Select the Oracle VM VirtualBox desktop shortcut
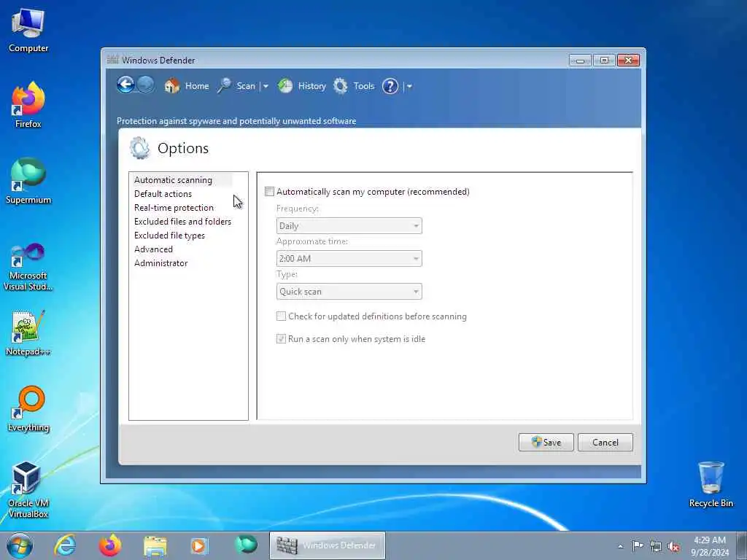This screenshot has width=747, height=560. click(x=28, y=489)
